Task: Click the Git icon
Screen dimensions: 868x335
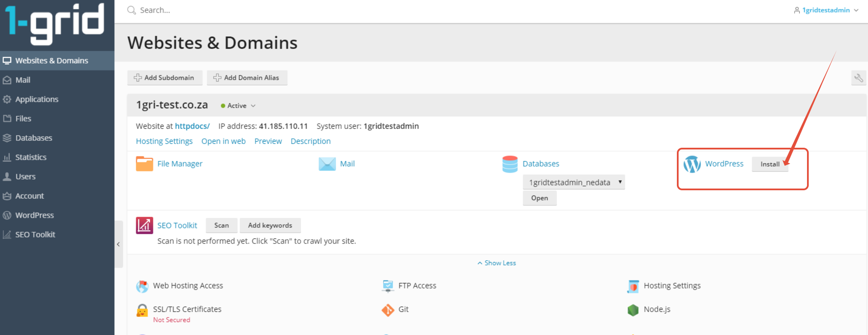Action: click(x=388, y=310)
